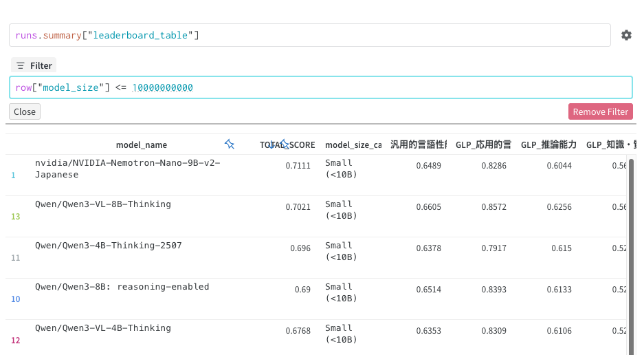The height and width of the screenshot is (355, 644).
Task: Select row index 13
Action: coord(16,217)
